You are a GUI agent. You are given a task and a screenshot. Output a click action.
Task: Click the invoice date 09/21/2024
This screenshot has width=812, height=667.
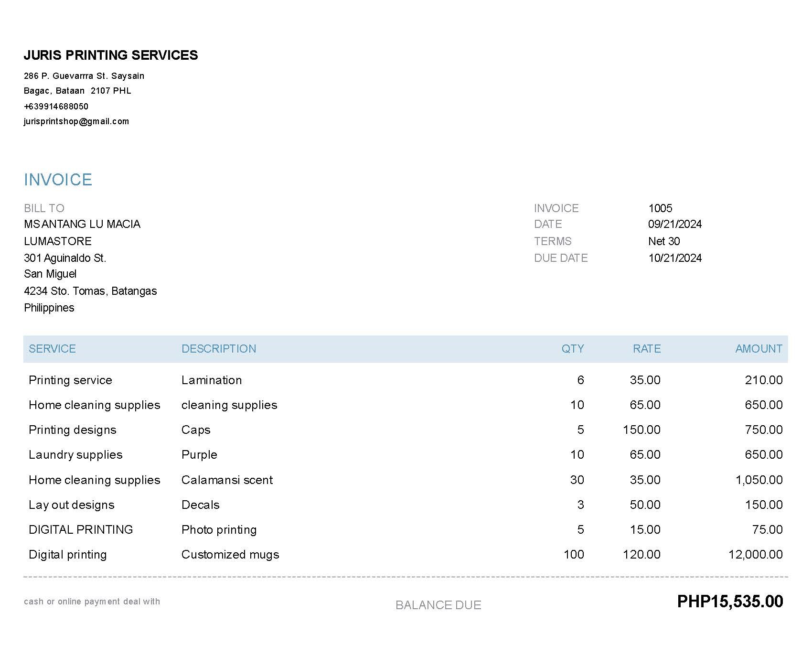(674, 224)
